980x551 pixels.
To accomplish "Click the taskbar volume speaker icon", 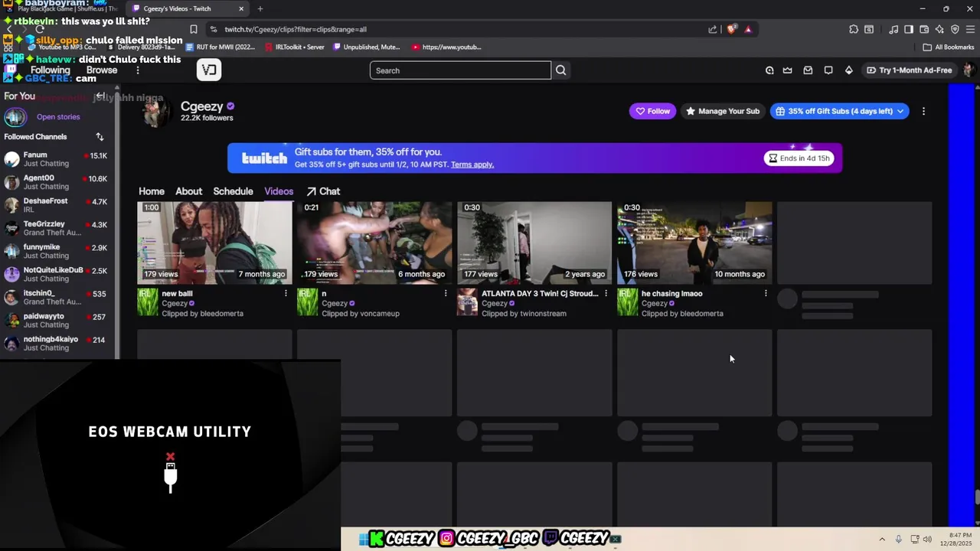I will [927, 539].
